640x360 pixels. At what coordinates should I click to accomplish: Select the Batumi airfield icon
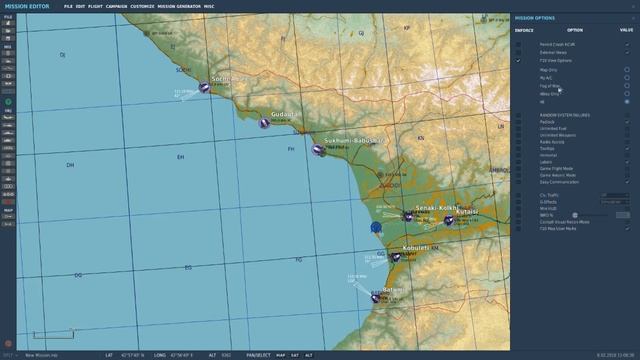click(376, 298)
